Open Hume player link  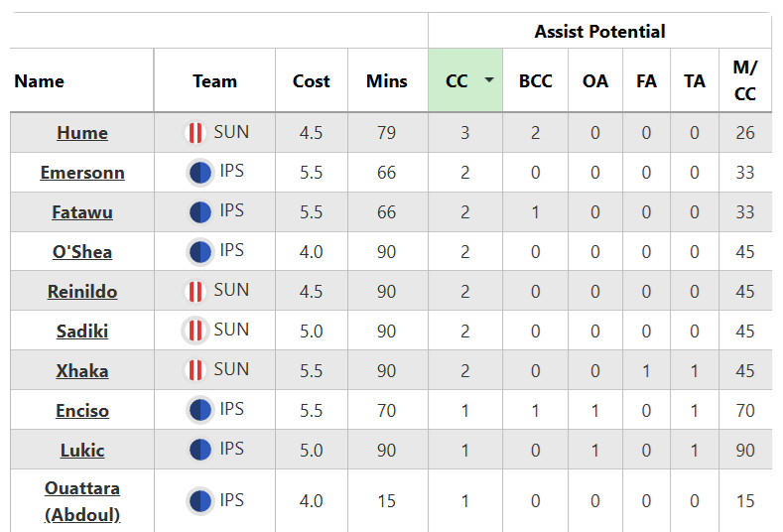tap(82, 133)
